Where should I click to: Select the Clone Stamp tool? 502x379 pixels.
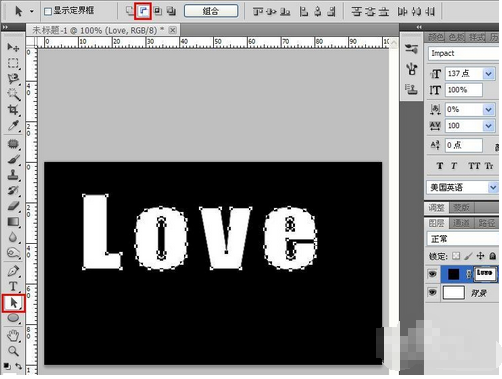click(x=13, y=175)
